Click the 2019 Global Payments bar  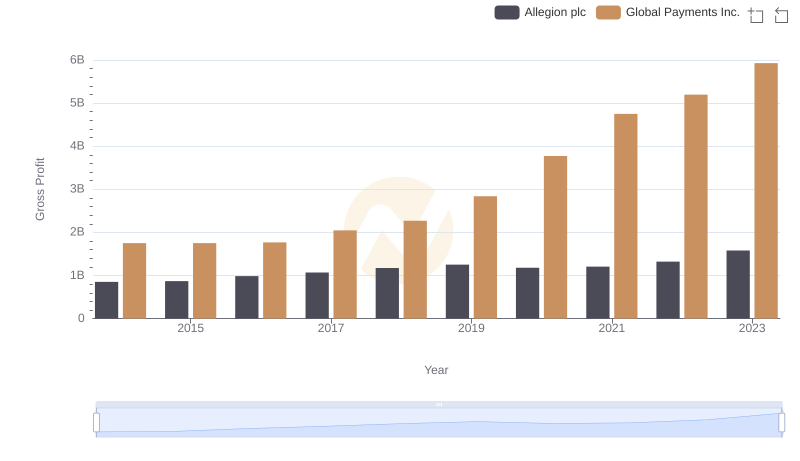click(485, 258)
